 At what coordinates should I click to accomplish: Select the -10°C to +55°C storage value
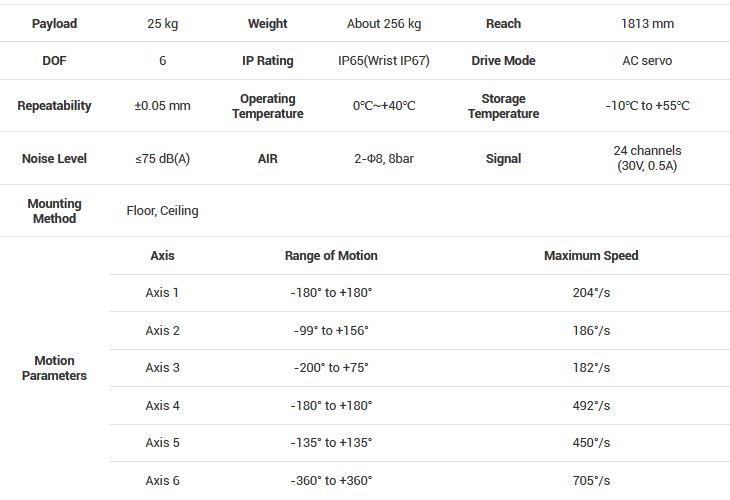tap(647, 106)
